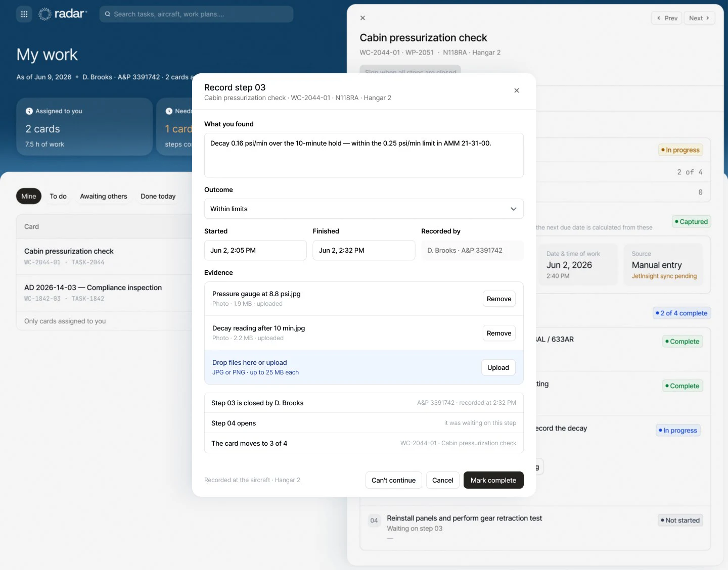Click the 2 of 4 complete badge
Screen dimensions: 728x570
tap(681, 313)
